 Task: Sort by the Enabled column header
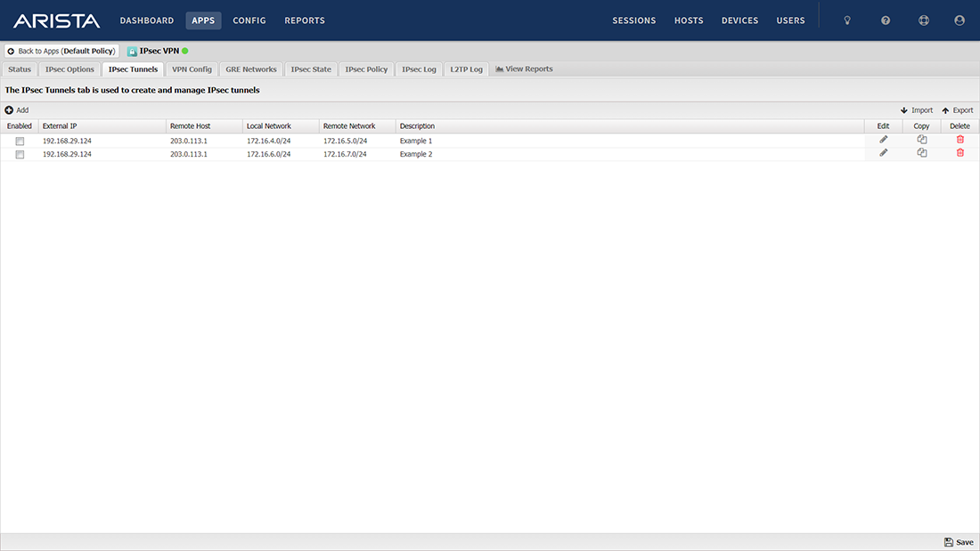(20, 126)
